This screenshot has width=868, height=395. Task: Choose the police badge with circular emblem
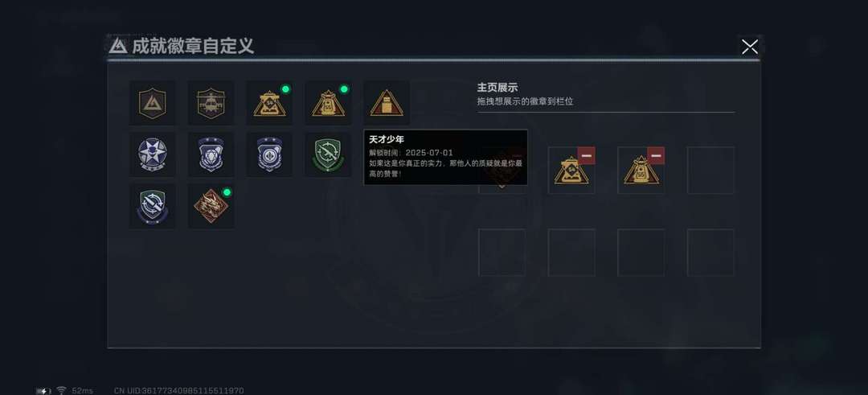pyautogui.click(x=269, y=154)
